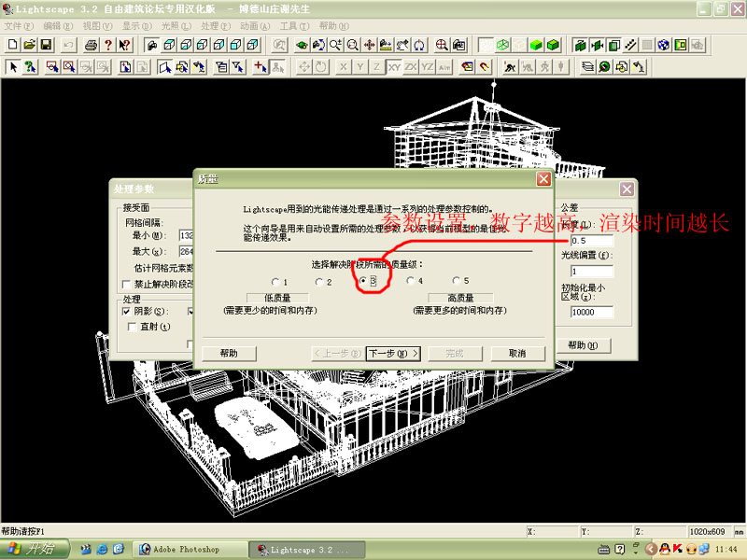This screenshot has height=560, width=747.
Task: Click the green question mark query tool
Action: pos(31,67)
